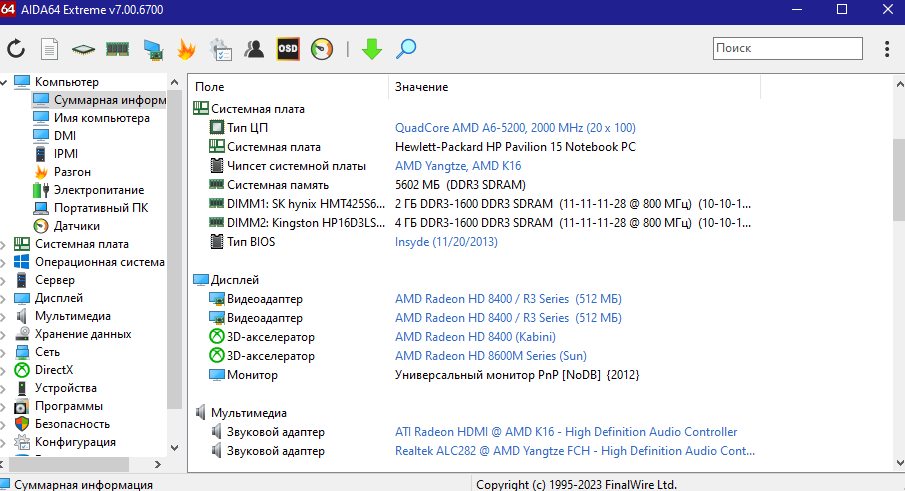
Task: Click the magnifying glass search icon
Action: (x=406, y=49)
